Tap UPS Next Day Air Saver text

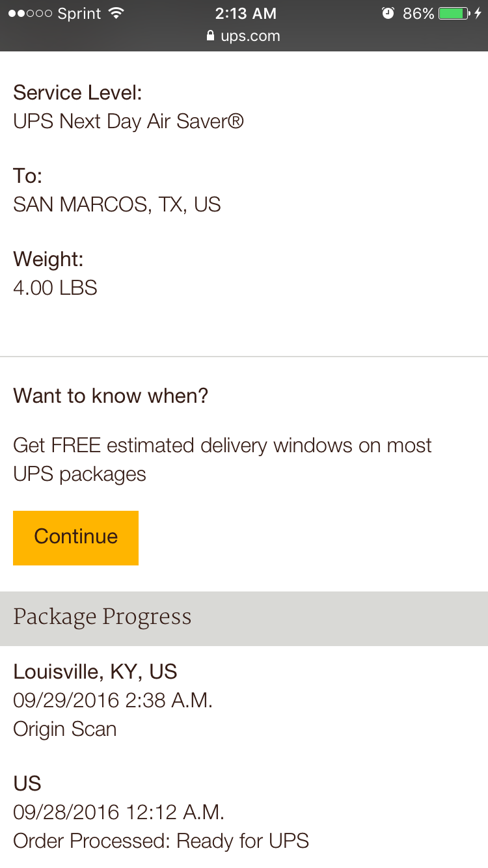[128, 121]
